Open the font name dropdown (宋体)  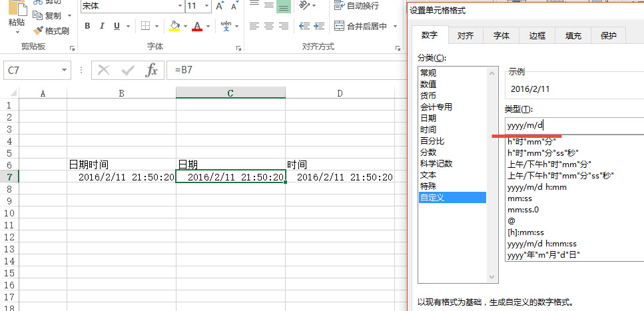click(180, 6)
